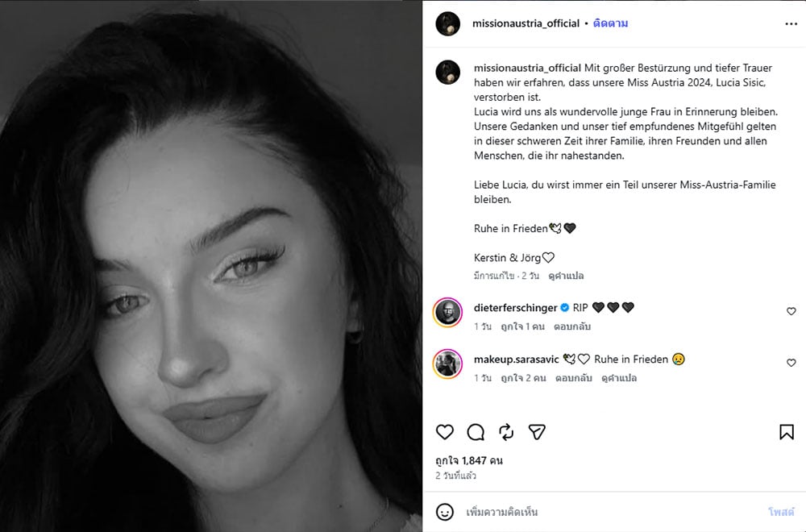Open makeup.sarasavic's profile picture
The height and width of the screenshot is (532, 806).
(x=447, y=364)
